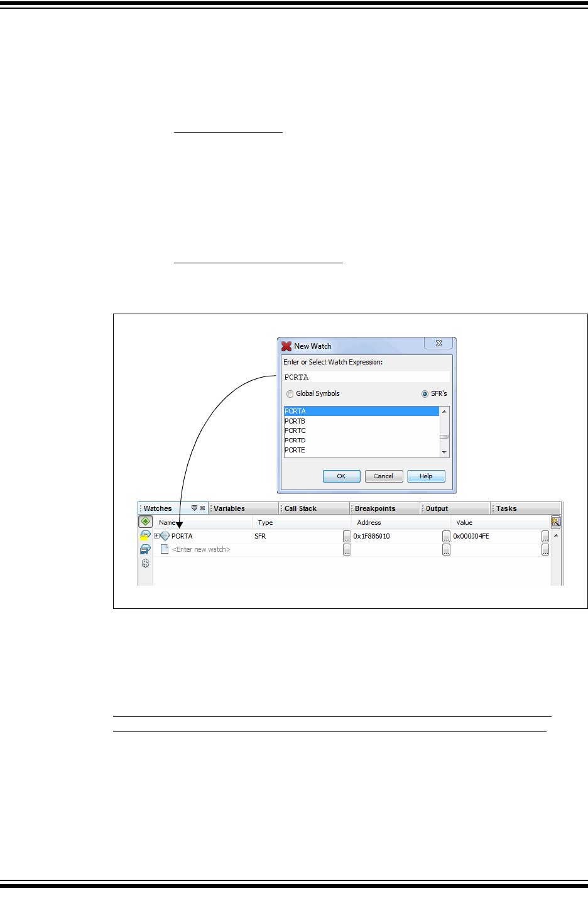The height and width of the screenshot is (898, 588).
Task: Click the SFR list scrollbar down arrow
Action: [x=444, y=452]
